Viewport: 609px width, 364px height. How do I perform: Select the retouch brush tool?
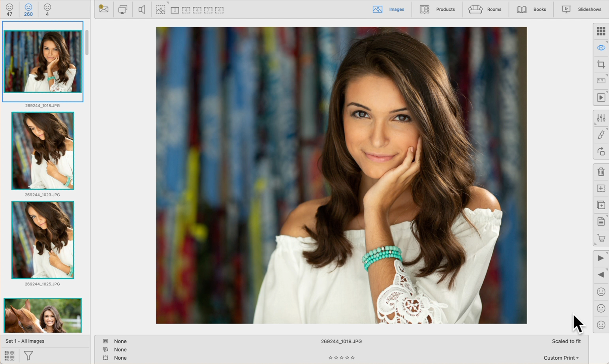[601, 135]
